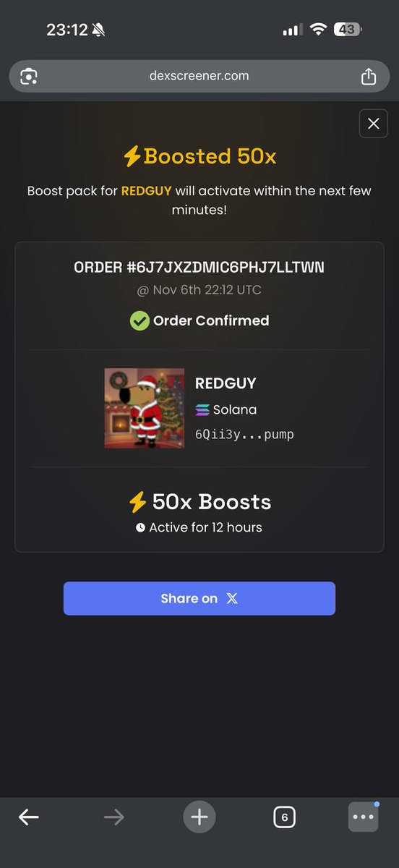This screenshot has height=868, width=399.
Task: Tap the lightning bolt beside 50x Boosts
Action: pyautogui.click(x=137, y=502)
